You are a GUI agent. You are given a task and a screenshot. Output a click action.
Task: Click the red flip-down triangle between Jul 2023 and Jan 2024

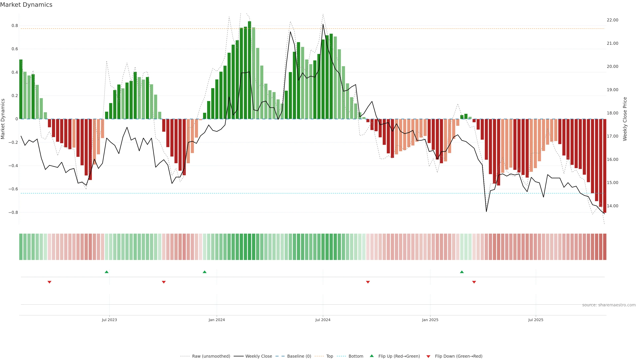164,282
